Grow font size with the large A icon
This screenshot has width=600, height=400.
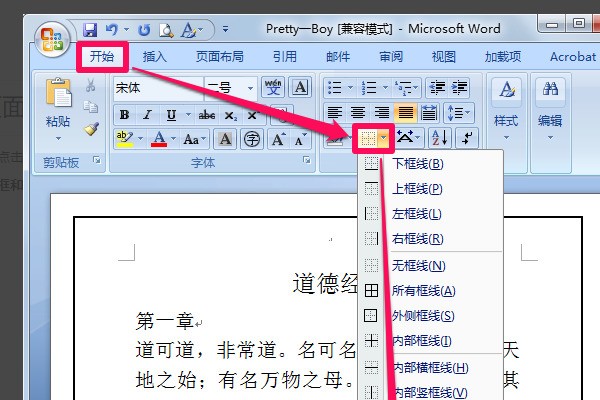coord(278,139)
